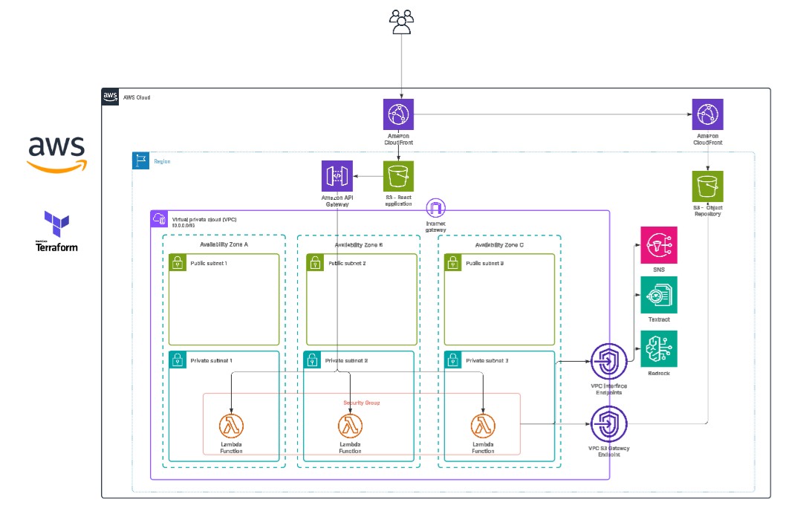Click the 'Public subnet 1' label

click(209, 263)
